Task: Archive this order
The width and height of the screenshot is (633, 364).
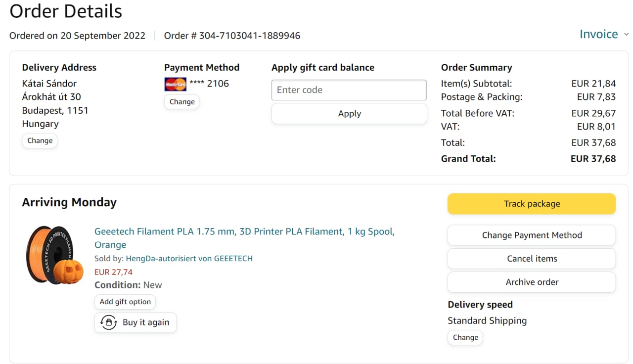Action: tap(531, 282)
